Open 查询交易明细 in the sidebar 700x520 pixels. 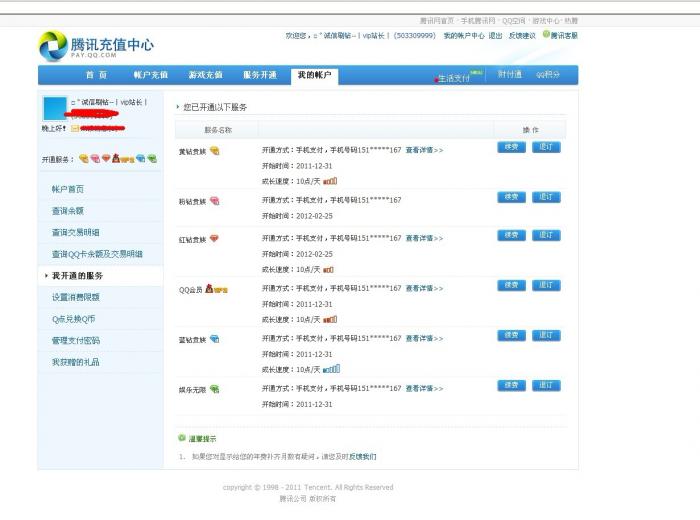point(76,232)
